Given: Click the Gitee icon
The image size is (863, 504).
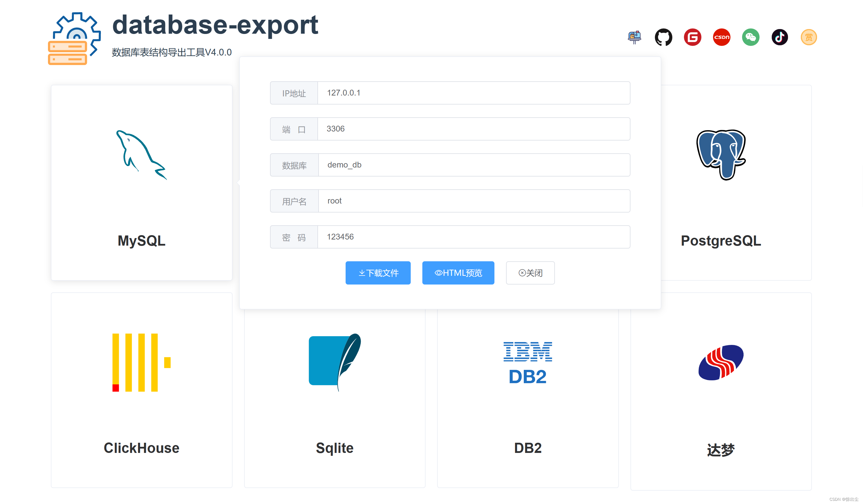Looking at the screenshot, I should click(x=692, y=37).
